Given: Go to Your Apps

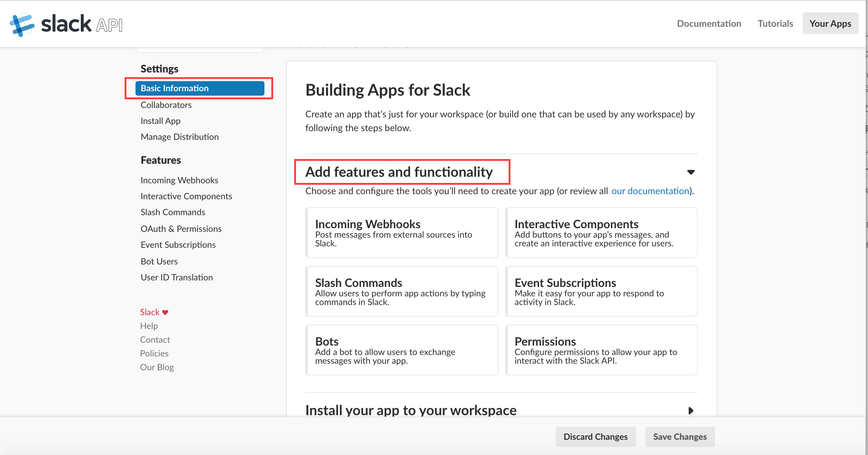Looking at the screenshot, I should [830, 24].
